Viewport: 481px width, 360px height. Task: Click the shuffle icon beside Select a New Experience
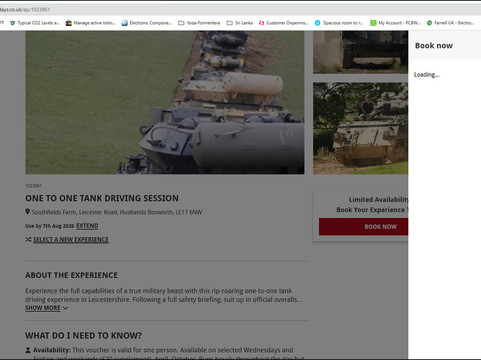pos(28,239)
